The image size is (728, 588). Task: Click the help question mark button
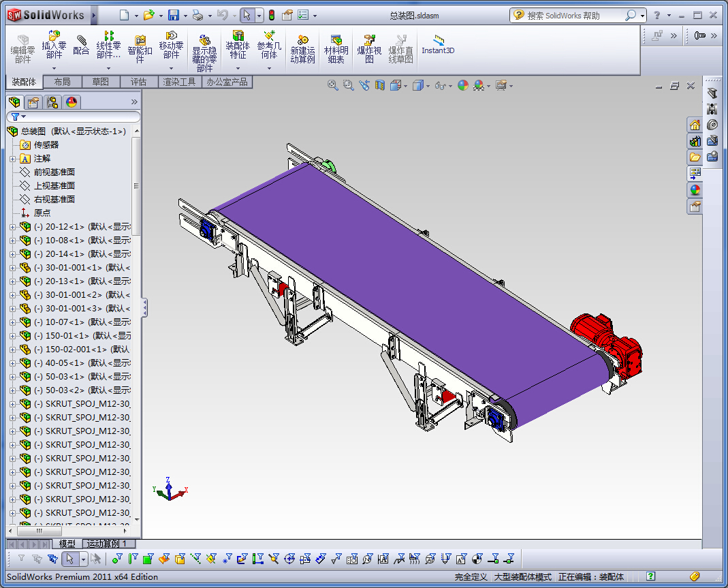click(657, 15)
